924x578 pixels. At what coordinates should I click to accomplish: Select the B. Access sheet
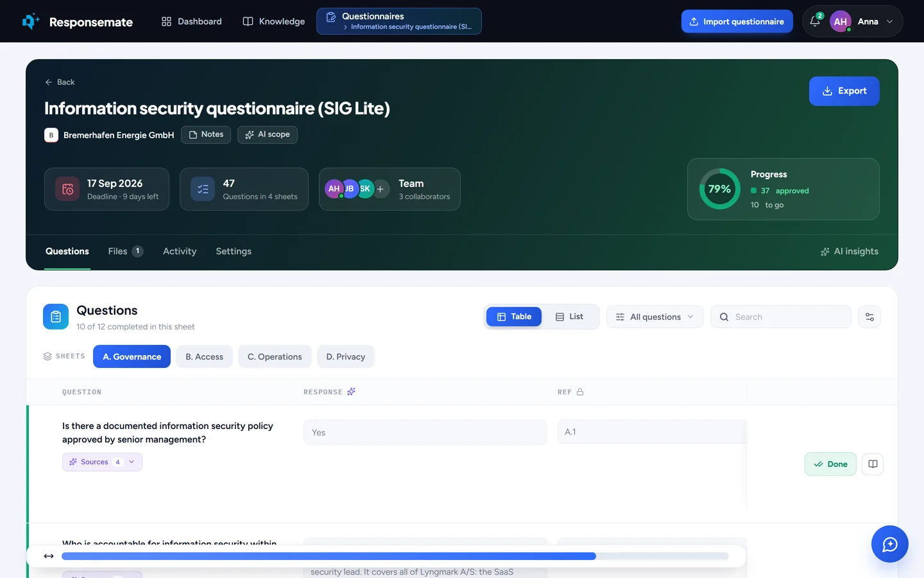pos(205,356)
